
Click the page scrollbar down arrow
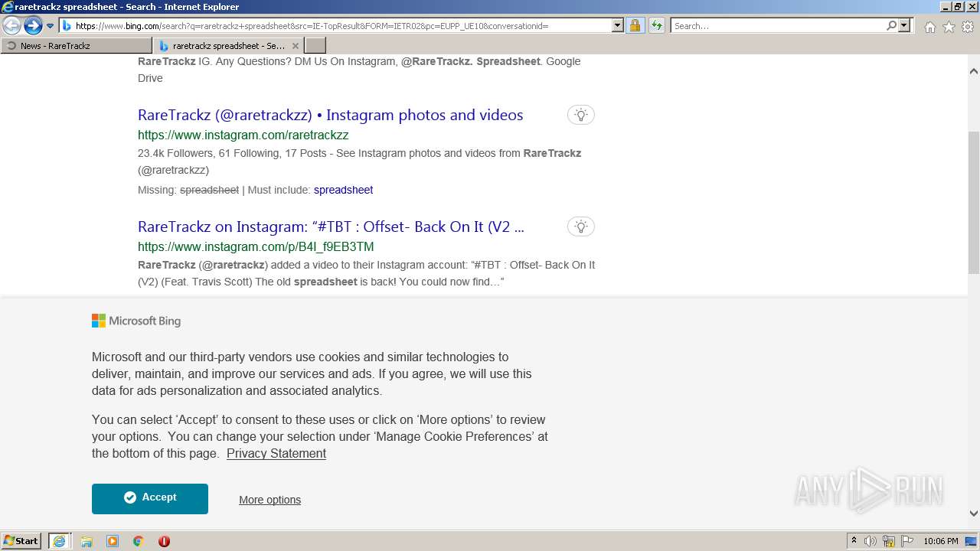[x=974, y=514]
